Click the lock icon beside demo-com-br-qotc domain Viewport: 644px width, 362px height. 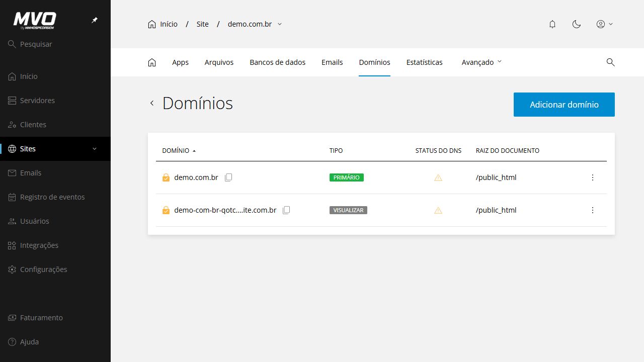pos(166,210)
